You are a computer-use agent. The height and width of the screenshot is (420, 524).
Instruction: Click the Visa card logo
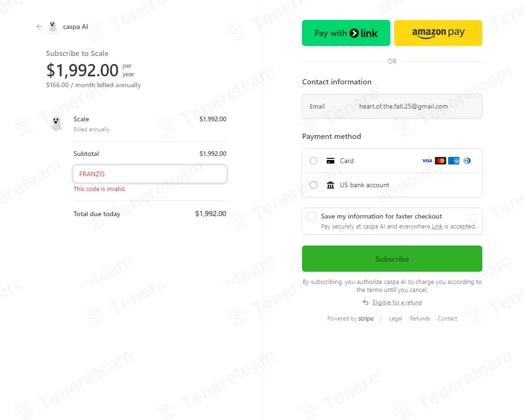(427, 161)
